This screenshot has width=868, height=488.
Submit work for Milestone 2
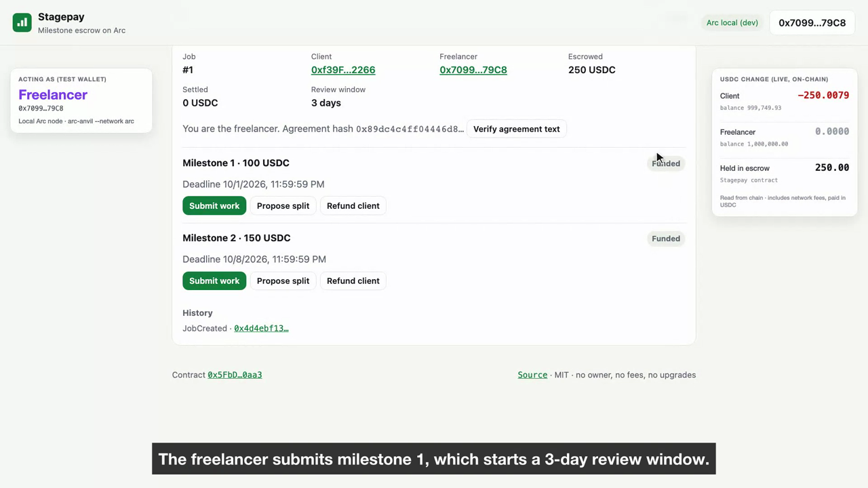click(x=214, y=281)
